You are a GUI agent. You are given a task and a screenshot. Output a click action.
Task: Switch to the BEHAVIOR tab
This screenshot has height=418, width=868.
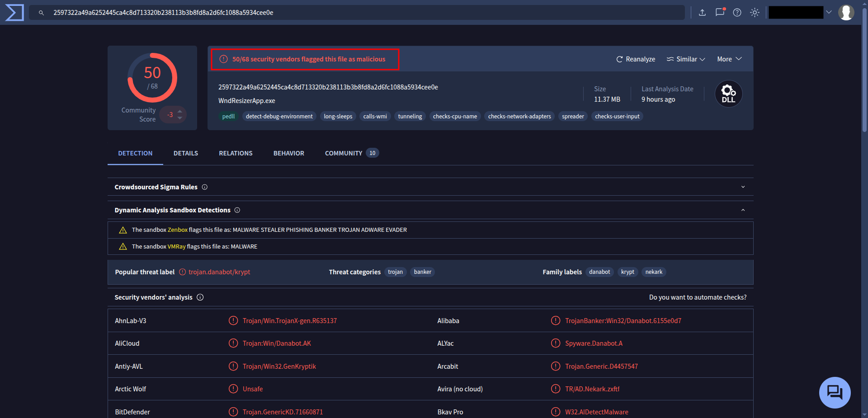coord(288,153)
